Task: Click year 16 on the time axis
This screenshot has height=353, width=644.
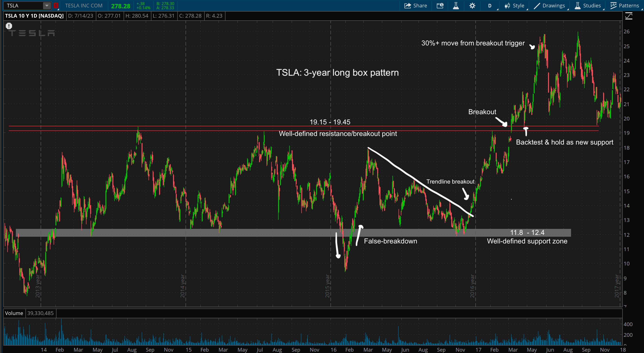Action: [334, 350]
